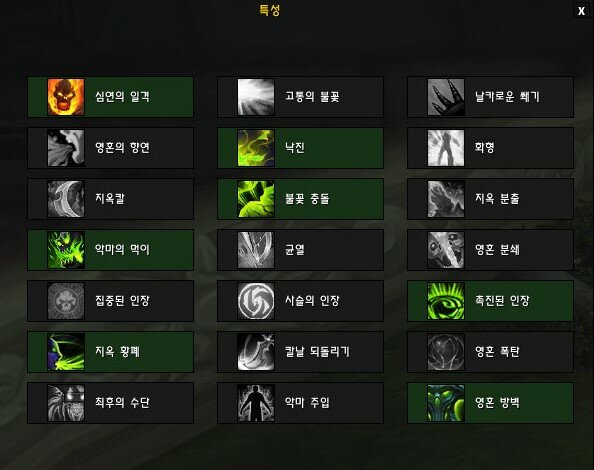Viewport: 594px width, 470px height.
Task: Select the 균열 talent row
Action: click(x=300, y=250)
